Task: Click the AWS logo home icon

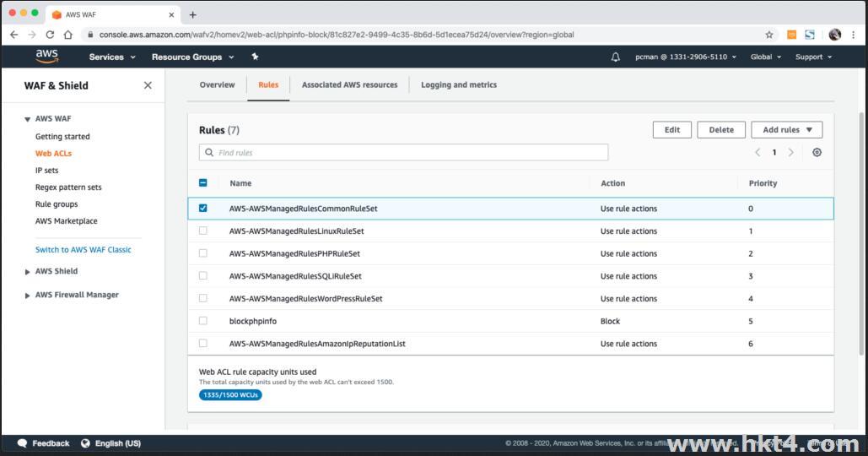Action: [x=46, y=56]
